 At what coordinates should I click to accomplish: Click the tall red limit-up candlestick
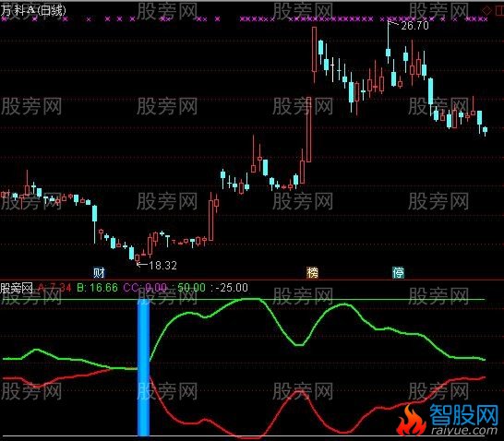coord(308,130)
